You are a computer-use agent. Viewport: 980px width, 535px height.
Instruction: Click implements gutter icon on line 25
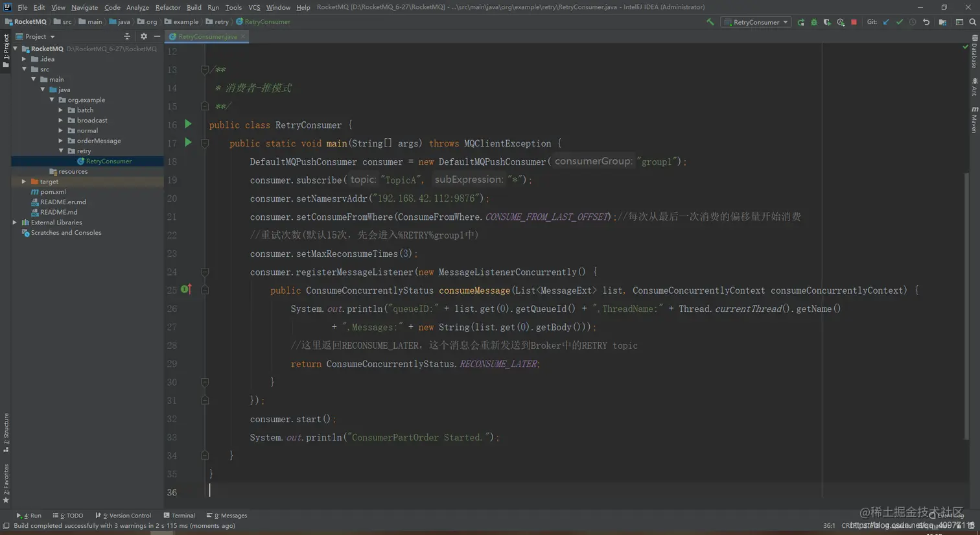[186, 289]
